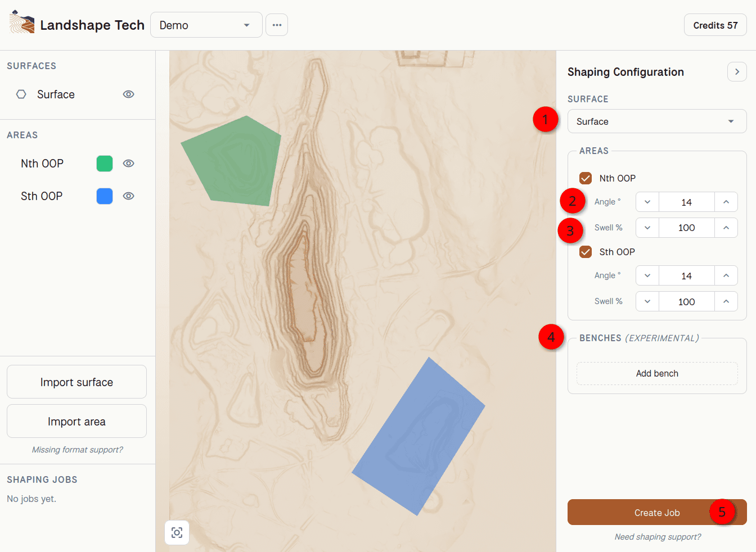Click the fit-to-view icon on map
The width and height of the screenshot is (756, 552).
[x=177, y=532]
